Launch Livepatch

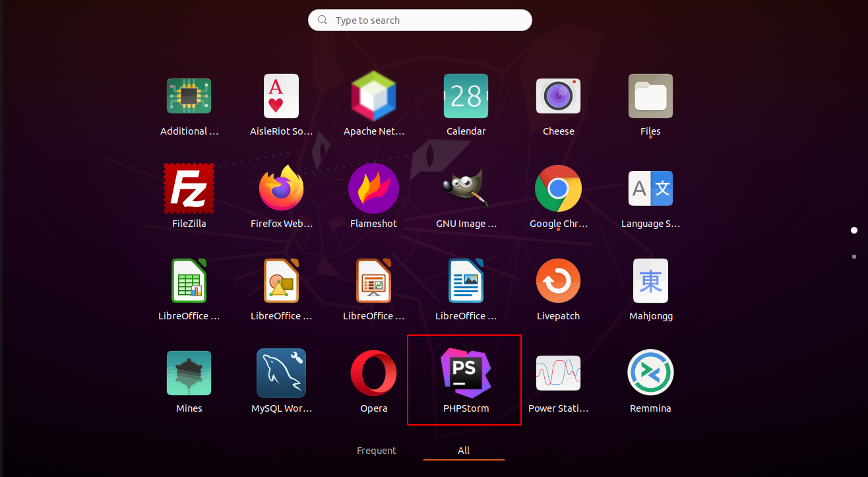[558, 281]
